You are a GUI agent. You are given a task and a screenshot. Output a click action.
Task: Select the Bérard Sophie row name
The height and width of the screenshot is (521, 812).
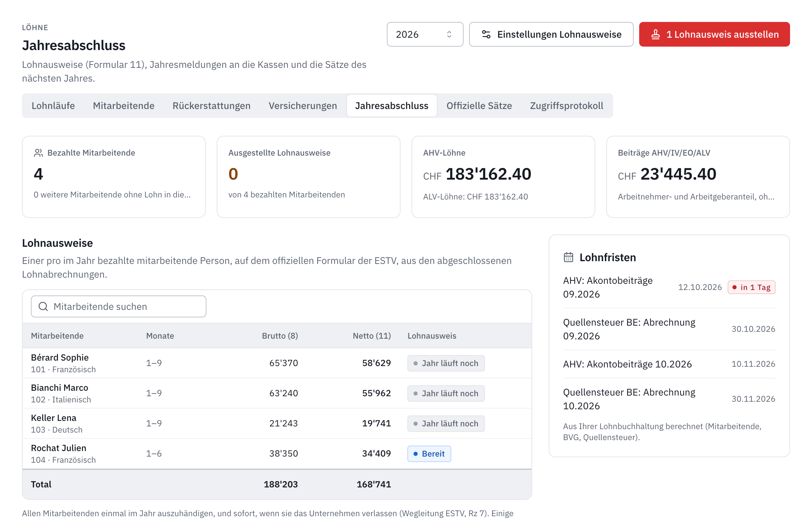coord(60,358)
